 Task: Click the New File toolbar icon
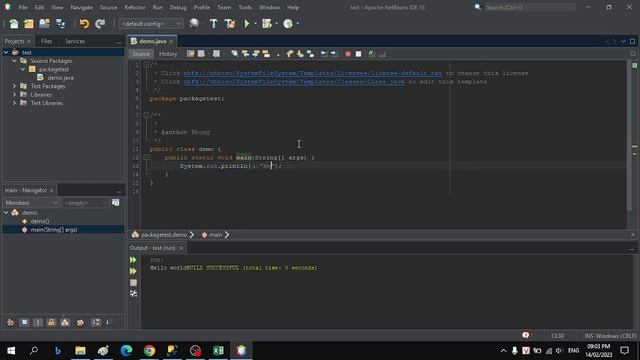coord(14,24)
